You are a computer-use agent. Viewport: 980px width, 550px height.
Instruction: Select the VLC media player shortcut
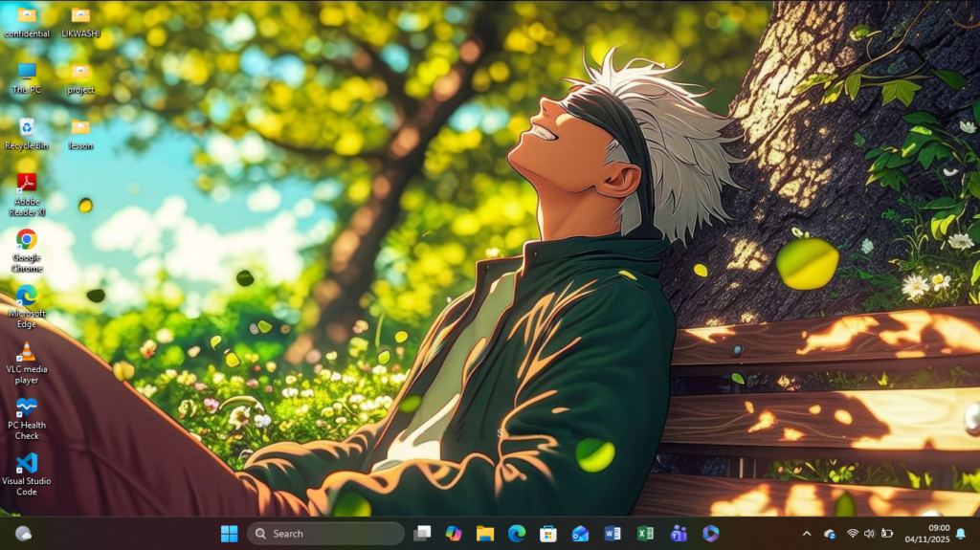point(26,363)
